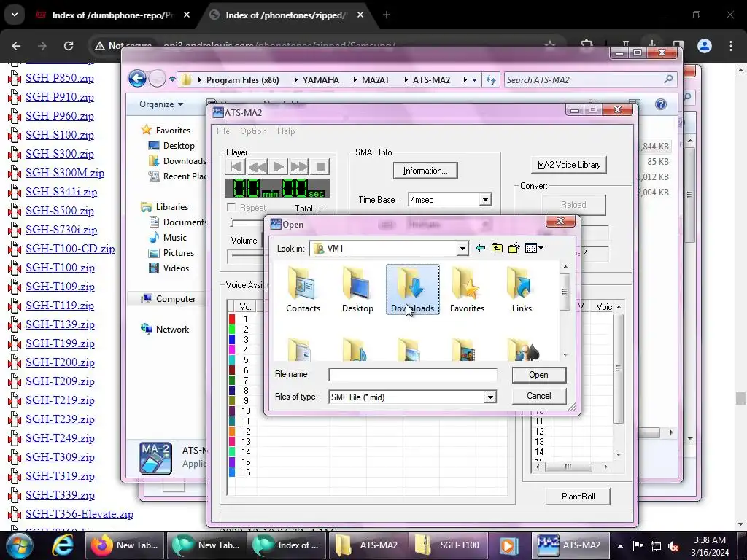
Task: Click the red channel 1 color swatch
Action: 232,319
